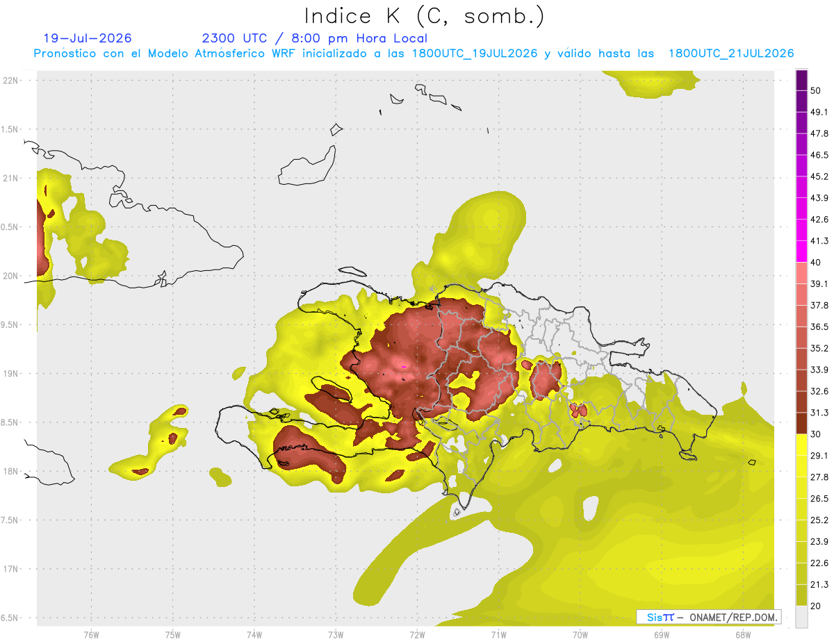Click the colorbar value 40

(x=817, y=263)
